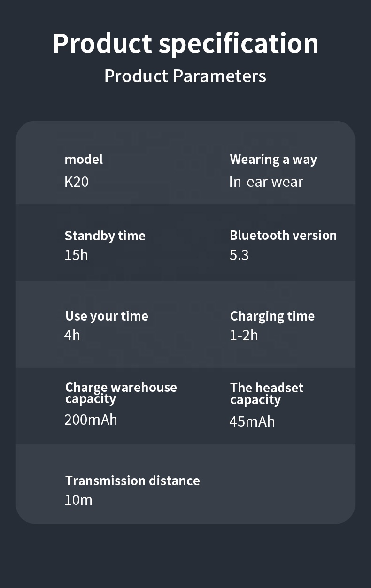Image resolution: width=371 pixels, height=588 pixels.
Task: Select the 'model' label
Action: click(84, 159)
